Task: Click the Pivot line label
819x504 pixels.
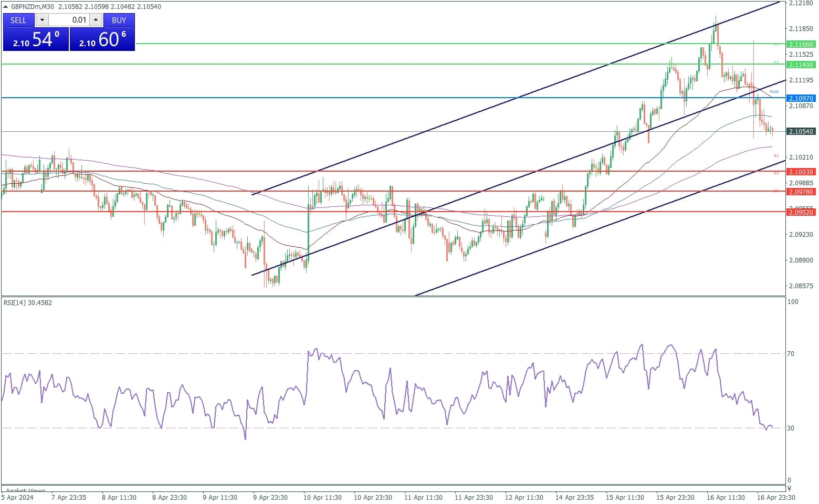Action: (774, 92)
